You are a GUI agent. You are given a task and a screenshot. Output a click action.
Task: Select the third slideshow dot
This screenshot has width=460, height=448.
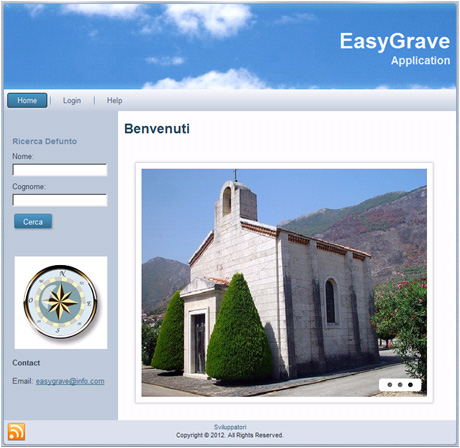pos(410,385)
